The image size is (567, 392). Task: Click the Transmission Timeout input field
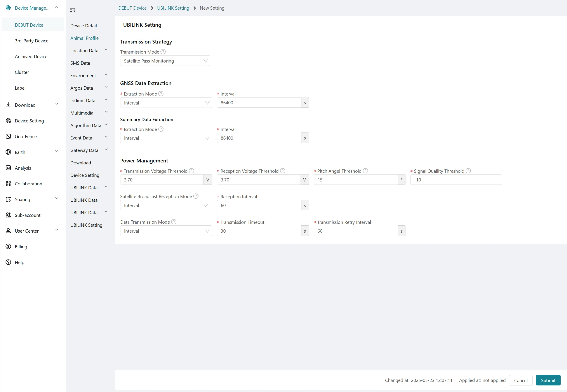(259, 231)
